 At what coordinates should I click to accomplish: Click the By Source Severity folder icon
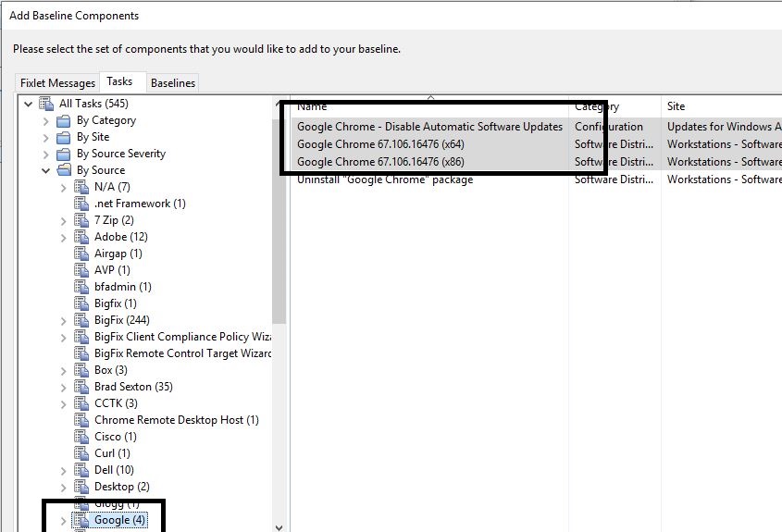click(x=63, y=154)
